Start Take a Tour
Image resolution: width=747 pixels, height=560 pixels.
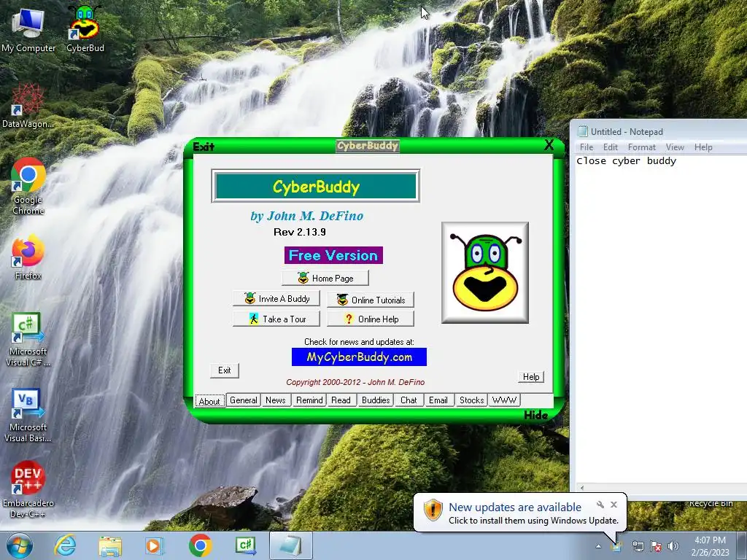pos(276,319)
